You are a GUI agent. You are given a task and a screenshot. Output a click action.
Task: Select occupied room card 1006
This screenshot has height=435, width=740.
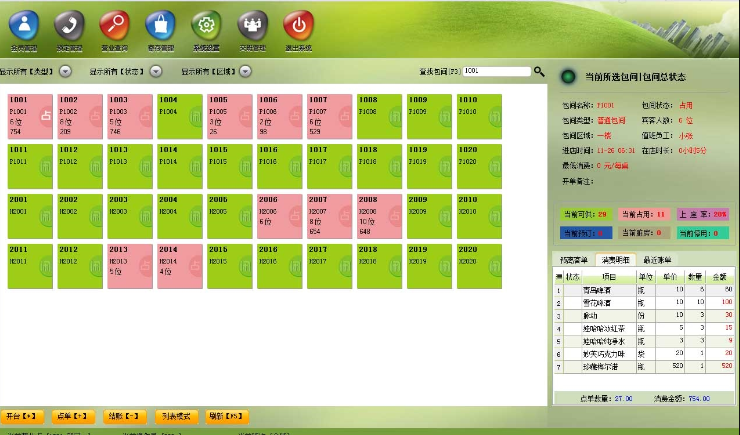[279, 116]
